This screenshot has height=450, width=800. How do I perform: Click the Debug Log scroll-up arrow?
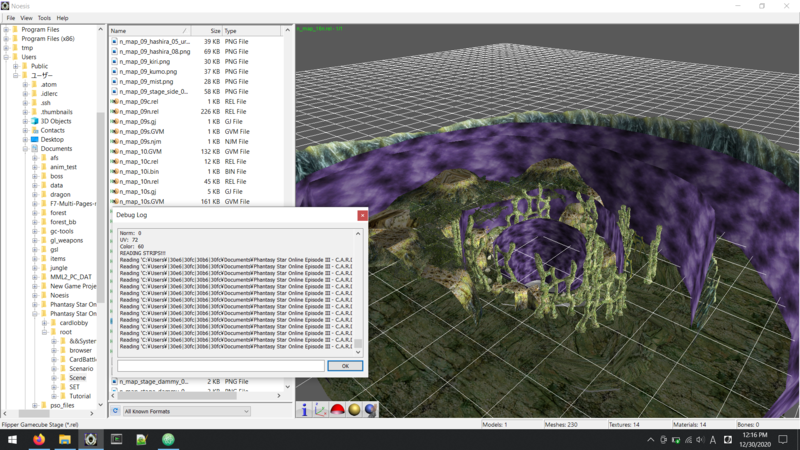point(358,234)
